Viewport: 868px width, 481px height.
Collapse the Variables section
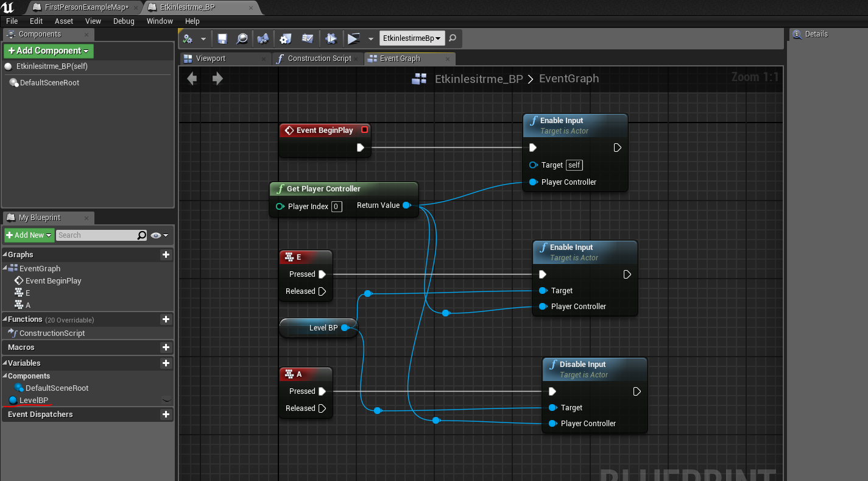pyautogui.click(x=5, y=363)
